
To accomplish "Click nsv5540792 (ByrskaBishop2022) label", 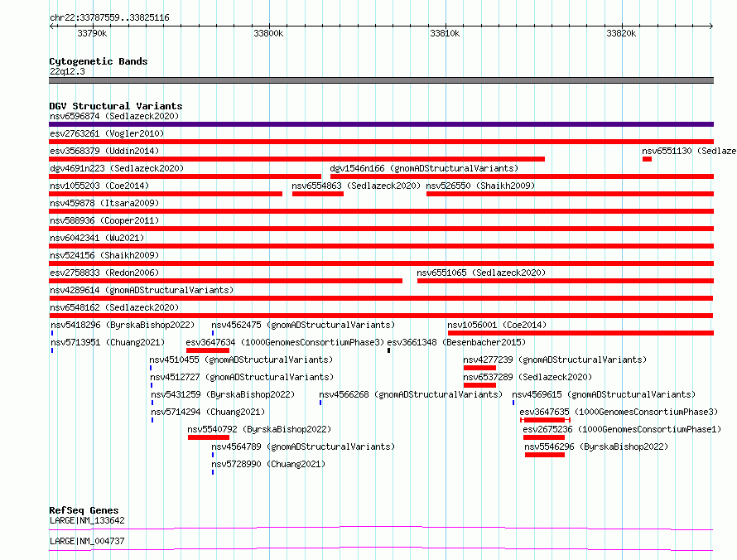I will coord(259,429).
